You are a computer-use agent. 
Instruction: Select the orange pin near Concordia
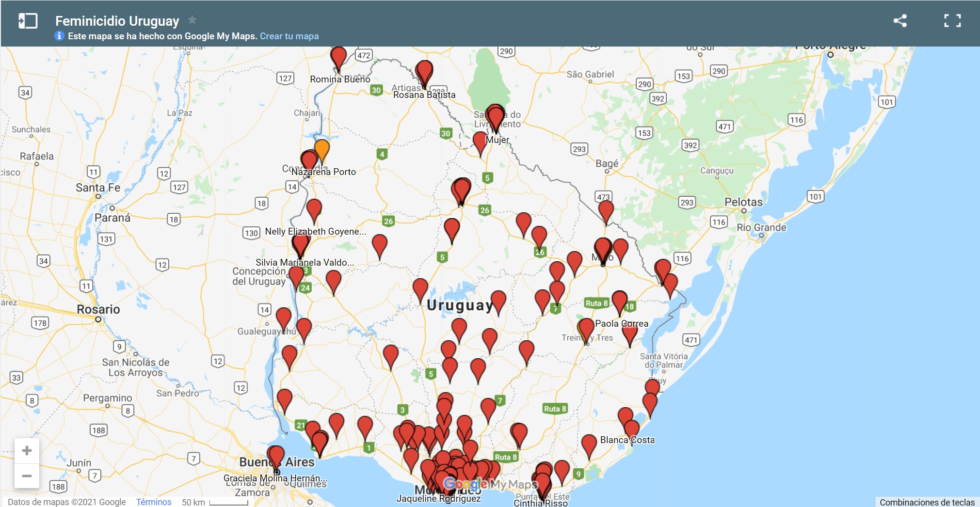click(x=322, y=150)
